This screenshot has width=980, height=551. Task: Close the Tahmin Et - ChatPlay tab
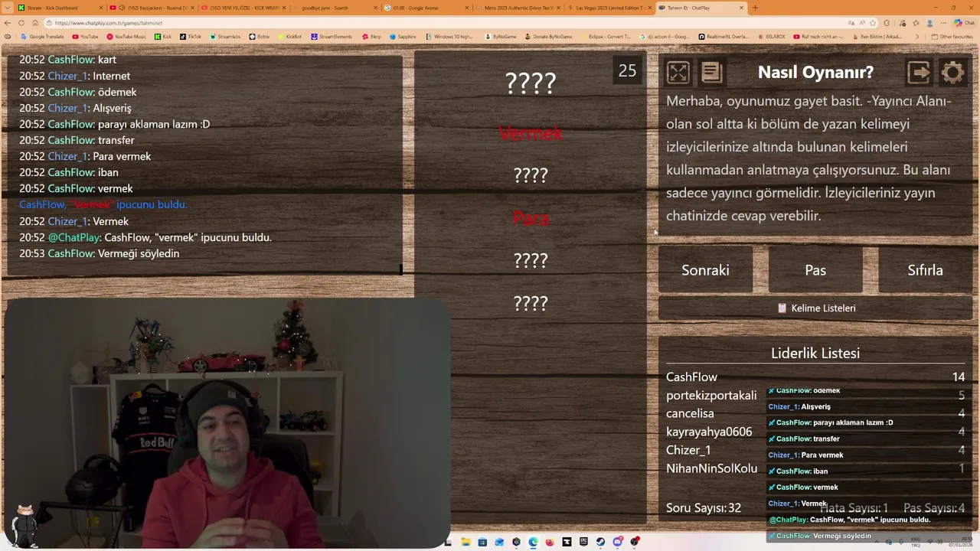741,8
